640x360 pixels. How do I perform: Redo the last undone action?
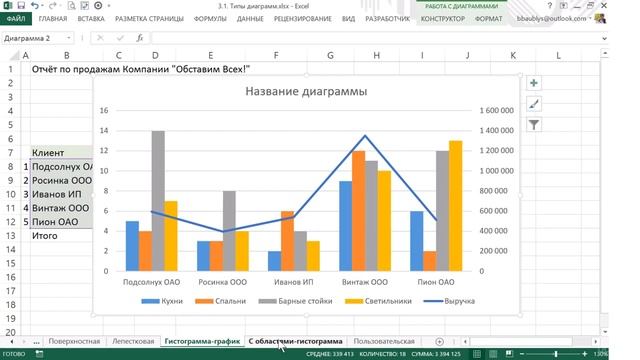pos(52,6)
